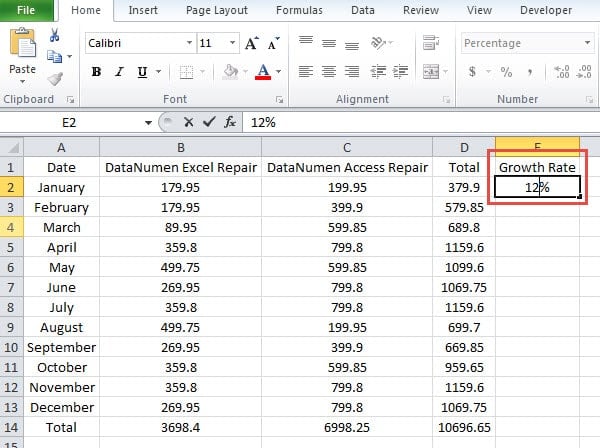
Task: Select row 14 header
Action: [x=11, y=427]
